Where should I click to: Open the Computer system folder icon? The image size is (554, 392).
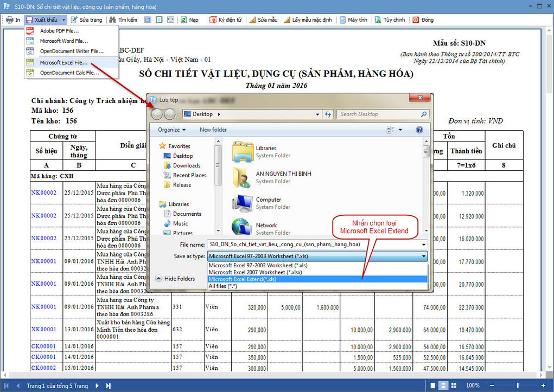click(x=243, y=203)
